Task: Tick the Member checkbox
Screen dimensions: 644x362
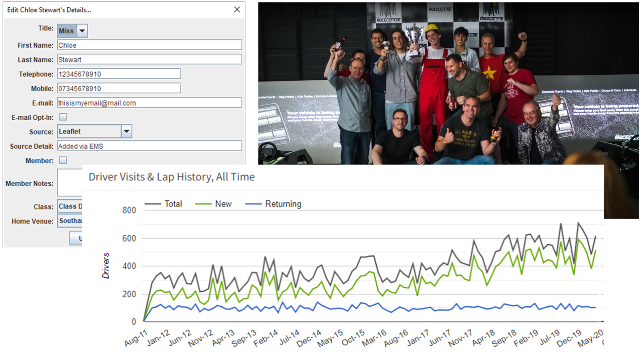Action: [x=63, y=160]
